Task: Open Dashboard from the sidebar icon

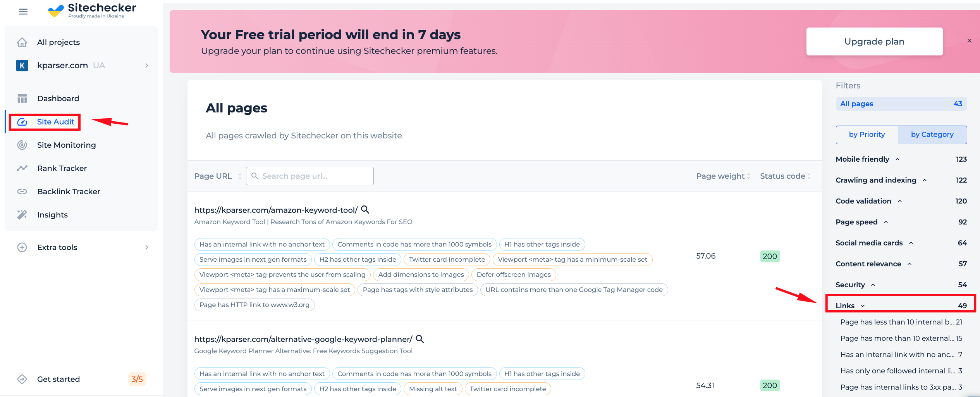Action: point(22,98)
